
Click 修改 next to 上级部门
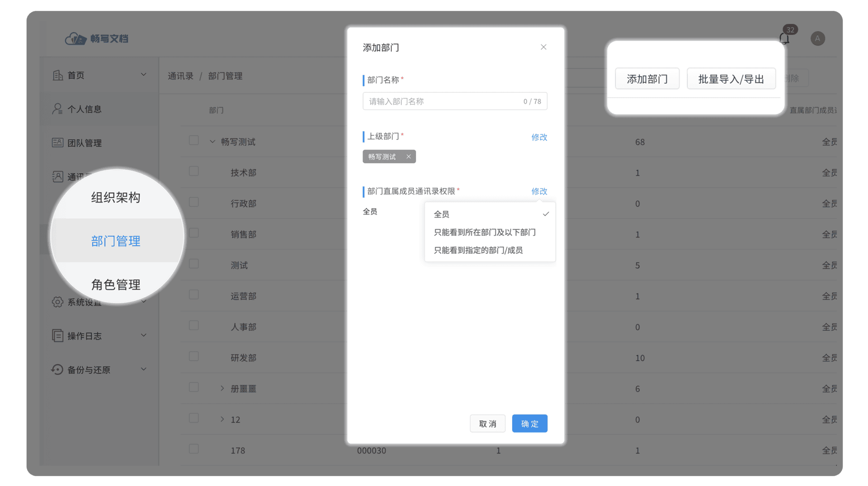pyautogui.click(x=539, y=137)
